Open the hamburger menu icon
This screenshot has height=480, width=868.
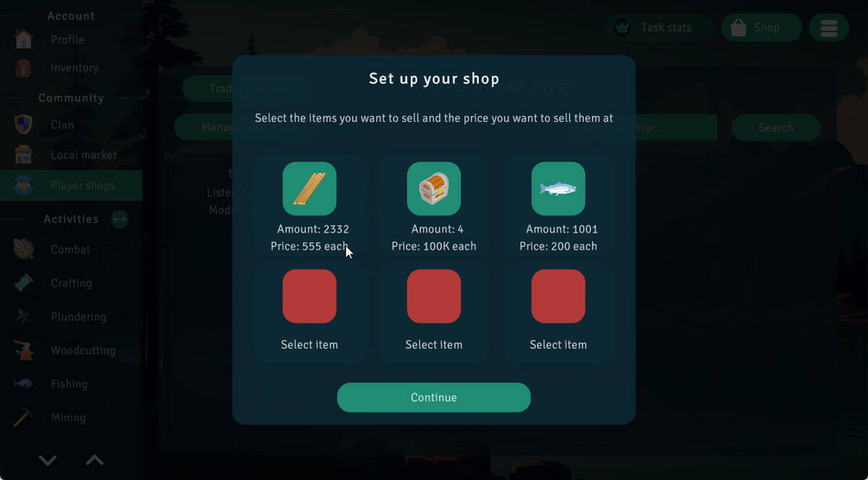click(x=829, y=27)
